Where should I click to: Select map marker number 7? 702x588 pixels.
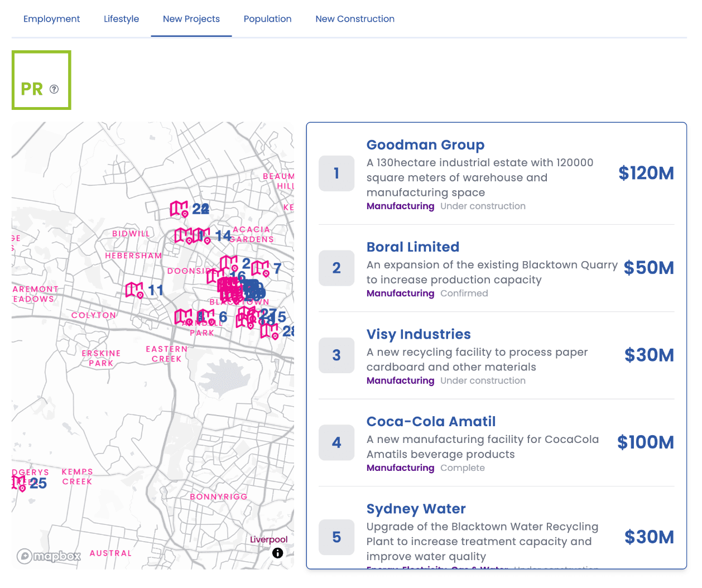pos(260,268)
